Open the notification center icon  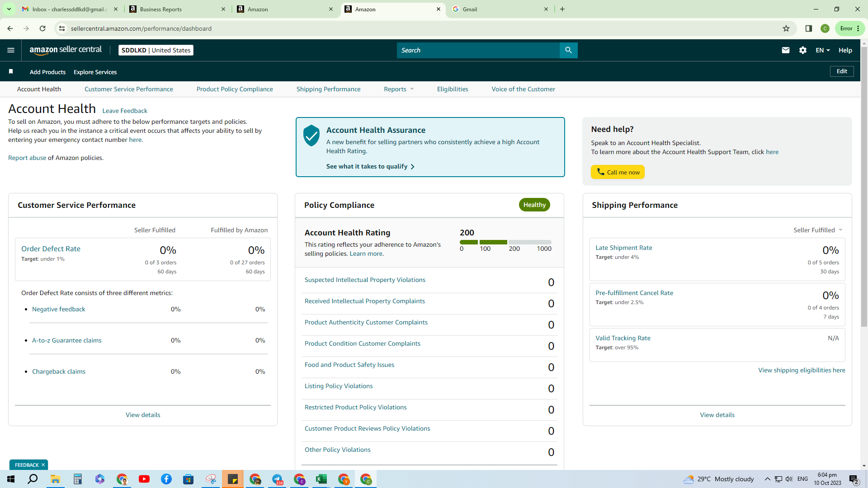click(854, 479)
